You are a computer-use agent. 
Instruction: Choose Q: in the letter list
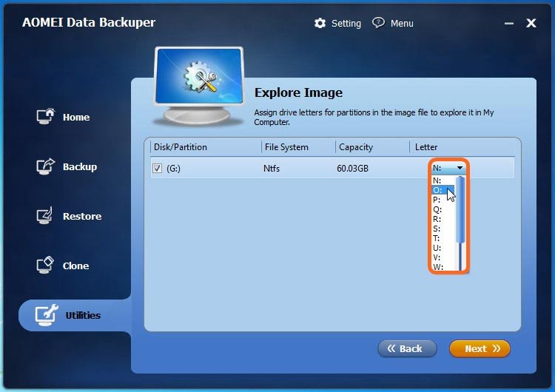tap(443, 209)
